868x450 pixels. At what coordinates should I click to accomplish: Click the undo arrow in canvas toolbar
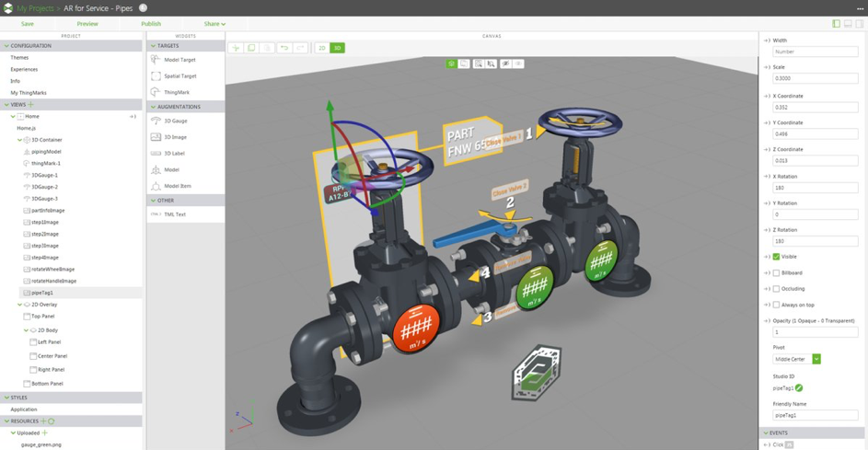284,48
